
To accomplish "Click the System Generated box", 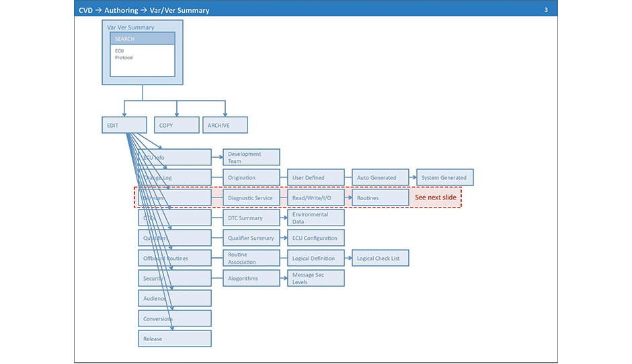I will (444, 177).
